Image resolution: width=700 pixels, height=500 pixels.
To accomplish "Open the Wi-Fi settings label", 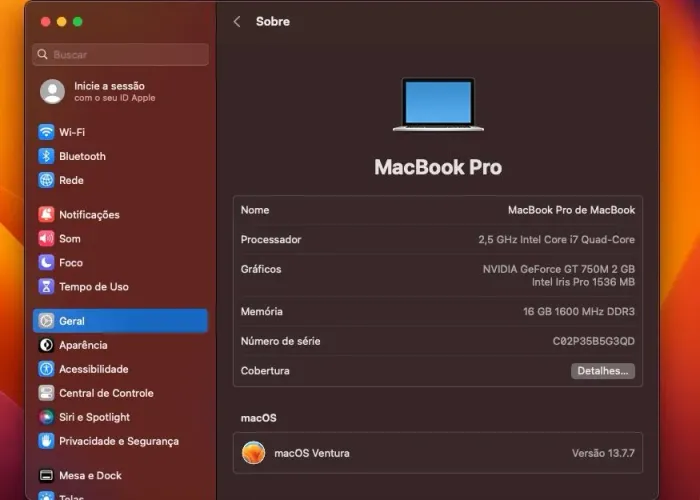I will 72,132.
